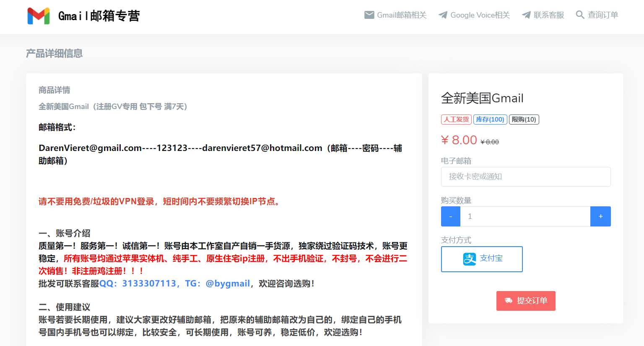Click the magnifier icon beside 查询订单
This screenshot has height=346, width=644.
tap(580, 15)
